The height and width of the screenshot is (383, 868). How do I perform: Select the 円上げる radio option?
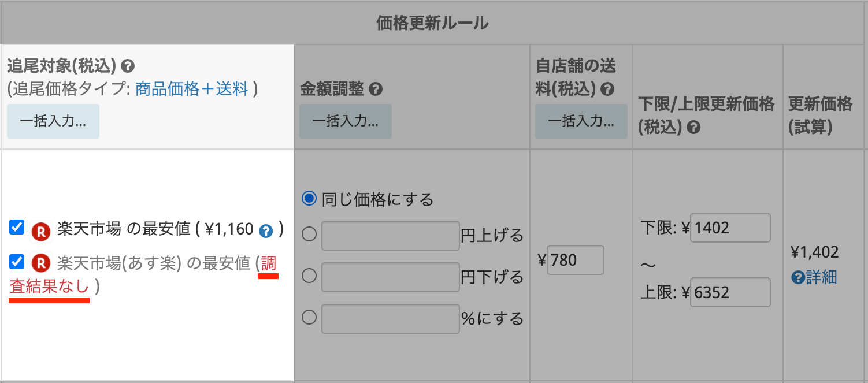coord(310,235)
